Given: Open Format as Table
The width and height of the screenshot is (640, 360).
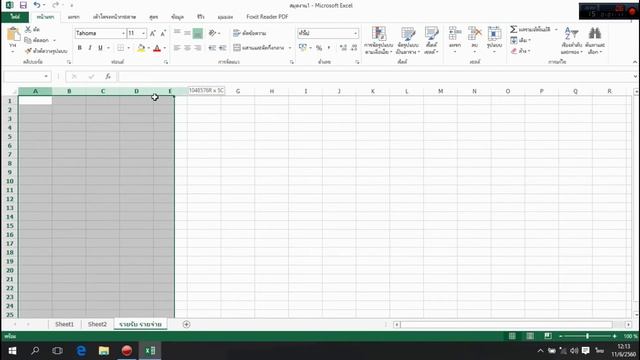Looking at the screenshot, I should [x=408, y=40].
